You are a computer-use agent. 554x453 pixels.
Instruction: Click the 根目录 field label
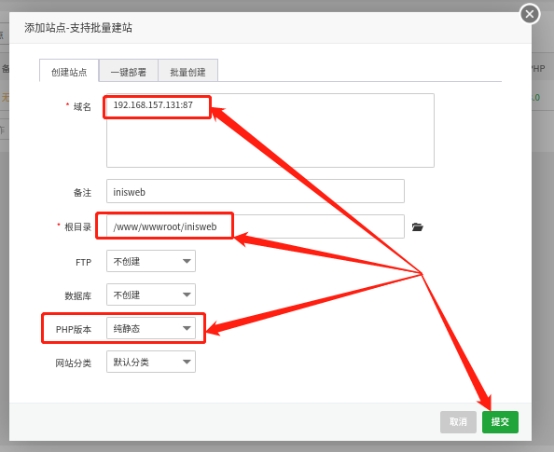coord(78,227)
